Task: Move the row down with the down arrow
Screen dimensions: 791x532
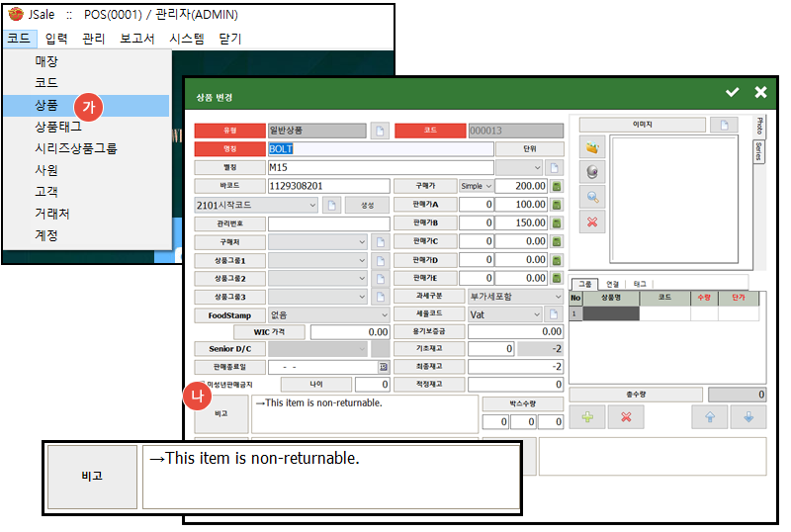Action: [748, 417]
